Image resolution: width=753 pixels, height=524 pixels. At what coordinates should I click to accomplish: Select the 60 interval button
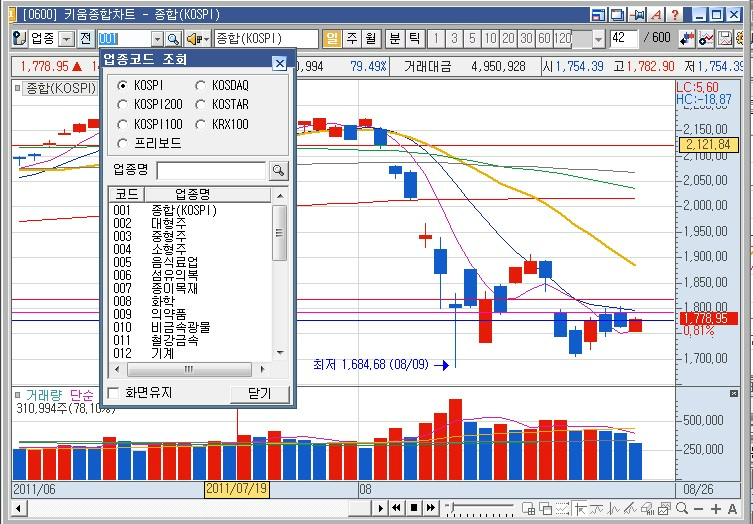(544, 39)
